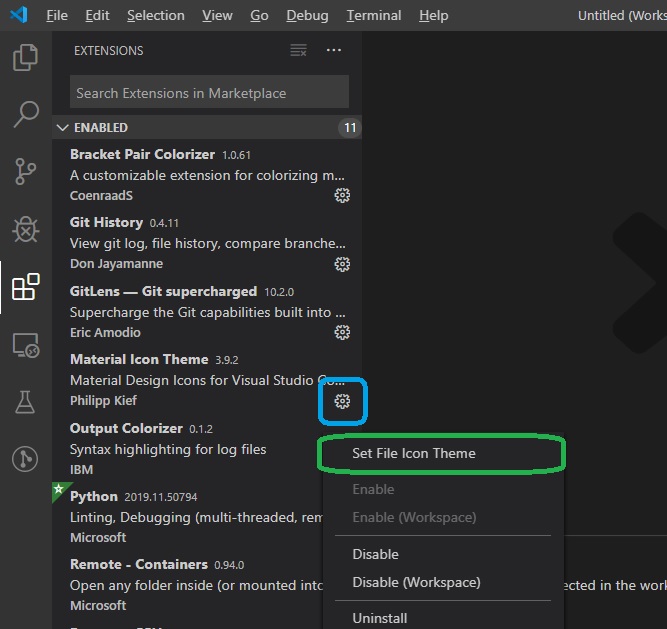Open the View menu
The height and width of the screenshot is (629, 667).
coord(217,15)
